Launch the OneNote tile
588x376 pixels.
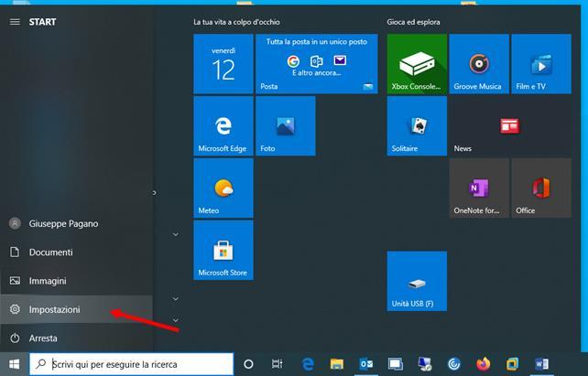click(x=479, y=188)
